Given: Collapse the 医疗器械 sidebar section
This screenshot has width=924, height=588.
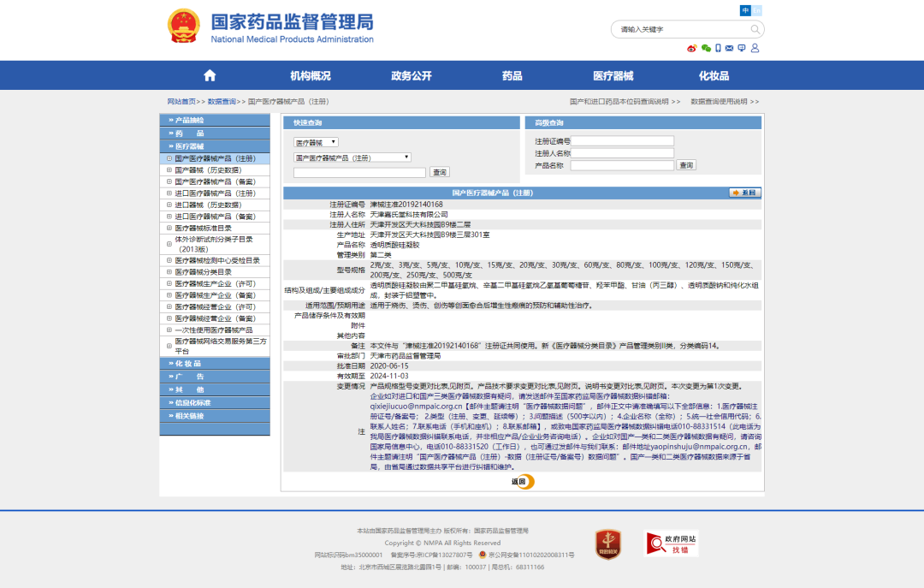Looking at the screenshot, I should click(x=215, y=146).
